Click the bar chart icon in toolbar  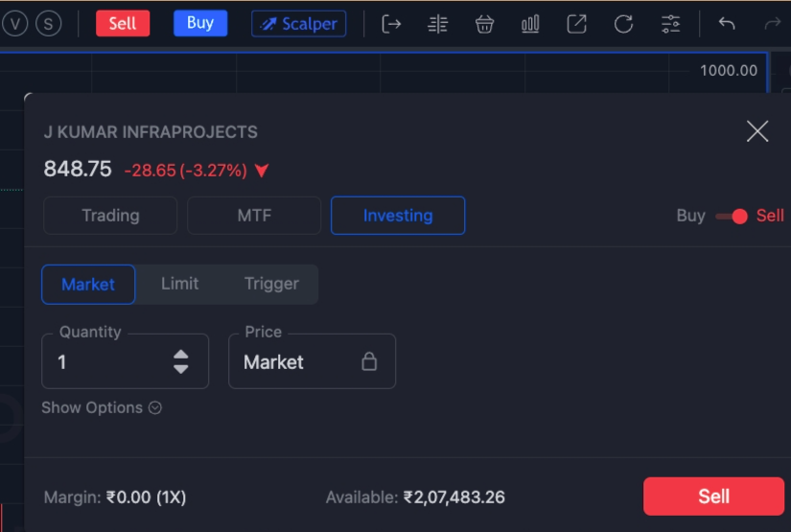coord(530,24)
